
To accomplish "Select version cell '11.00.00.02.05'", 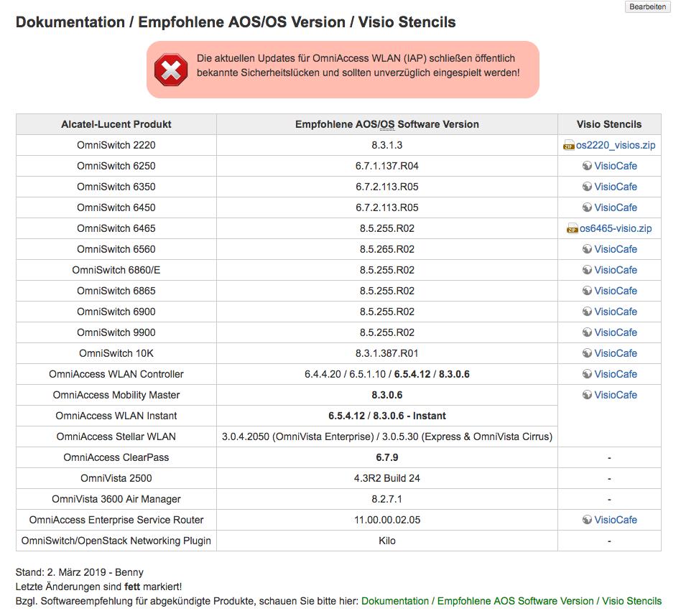I will click(x=387, y=520).
